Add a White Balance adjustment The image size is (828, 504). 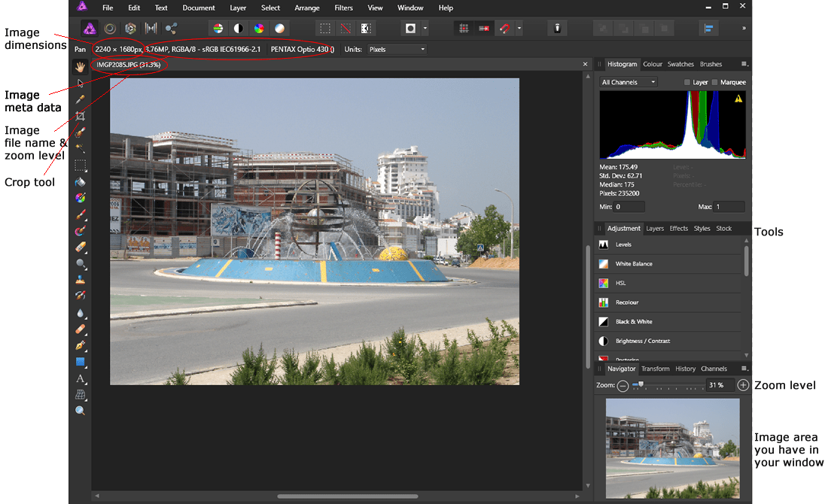[669, 264]
